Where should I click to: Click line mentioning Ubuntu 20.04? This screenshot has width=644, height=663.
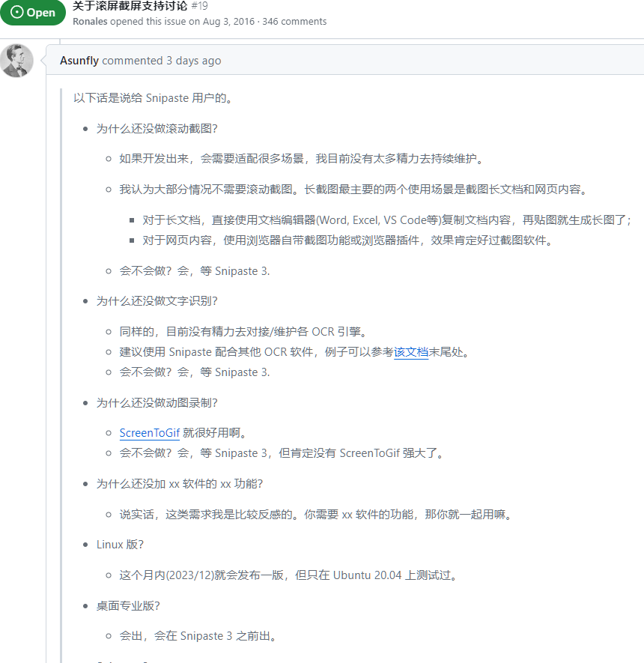click(288, 575)
